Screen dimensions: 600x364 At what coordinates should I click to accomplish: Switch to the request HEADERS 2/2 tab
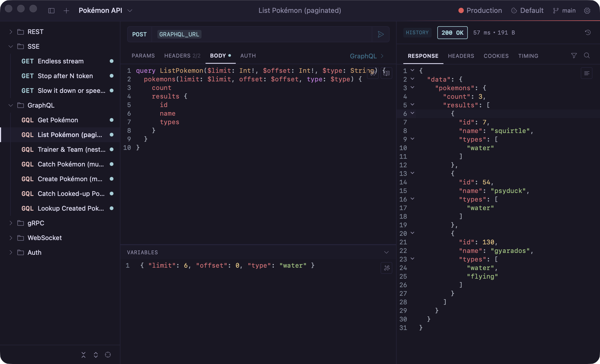point(182,56)
